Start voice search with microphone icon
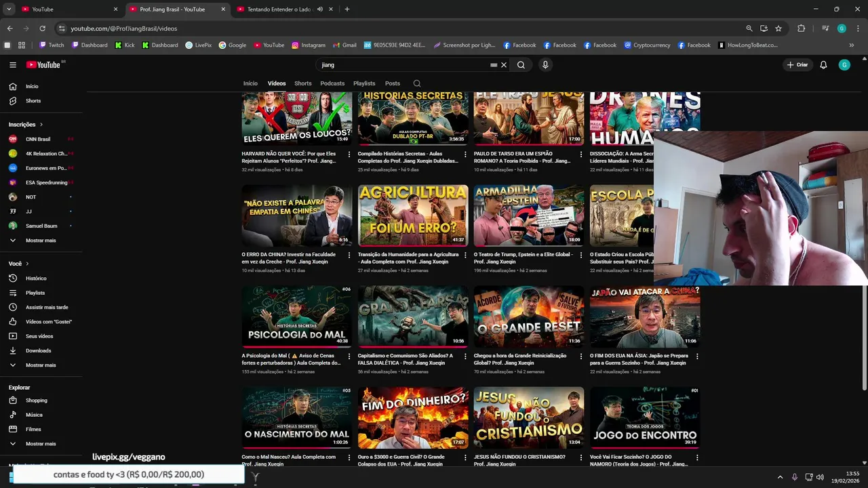The width and height of the screenshot is (868, 488). pyautogui.click(x=545, y=65)
